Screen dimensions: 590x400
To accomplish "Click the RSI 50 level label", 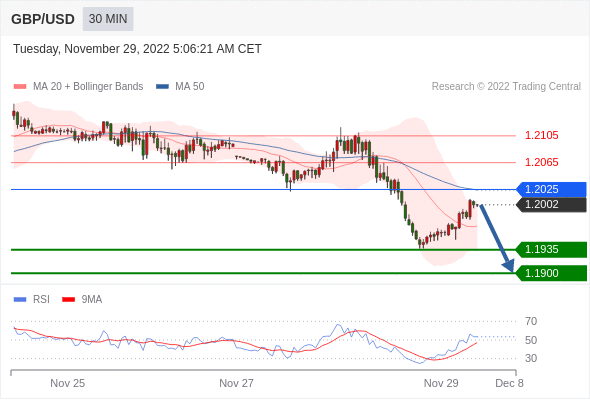I will pyautogui.click(x=531, y=340).
